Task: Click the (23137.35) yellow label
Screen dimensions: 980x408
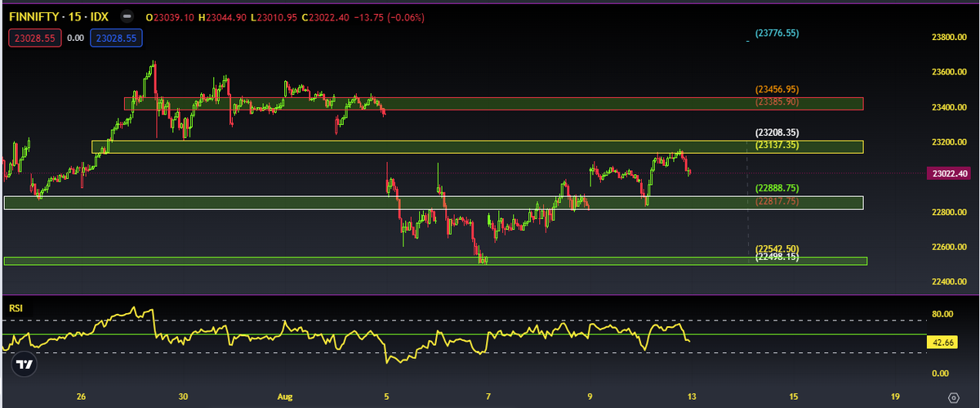Action: tap(777, 144)
